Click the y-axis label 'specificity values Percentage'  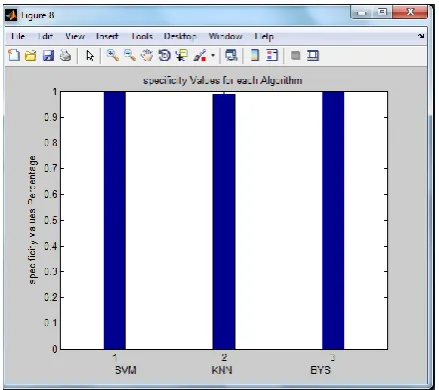[x=32, y=220]
